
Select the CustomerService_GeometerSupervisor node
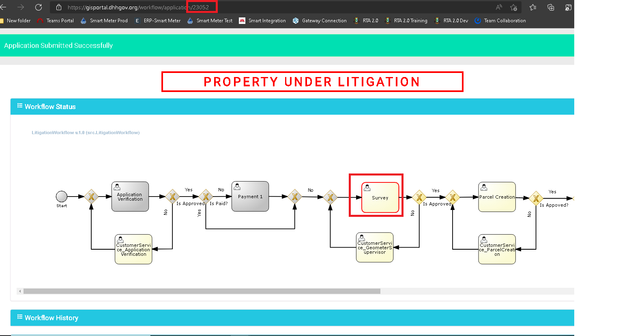375,247
